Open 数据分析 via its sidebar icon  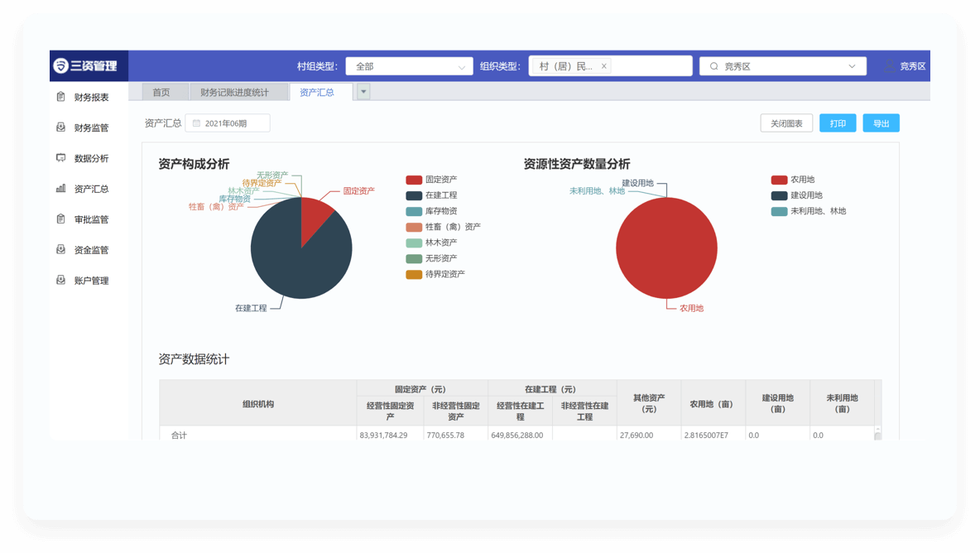60,158
